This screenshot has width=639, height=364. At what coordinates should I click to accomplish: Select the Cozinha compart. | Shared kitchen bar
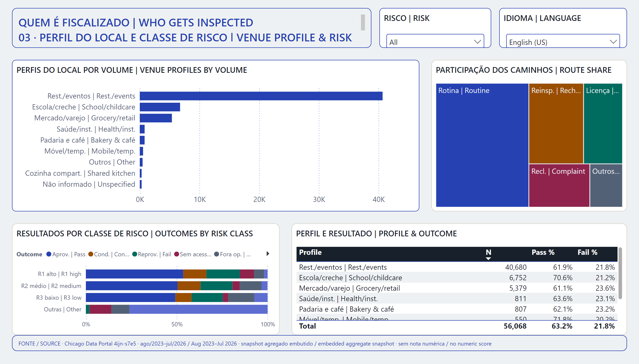141,173
